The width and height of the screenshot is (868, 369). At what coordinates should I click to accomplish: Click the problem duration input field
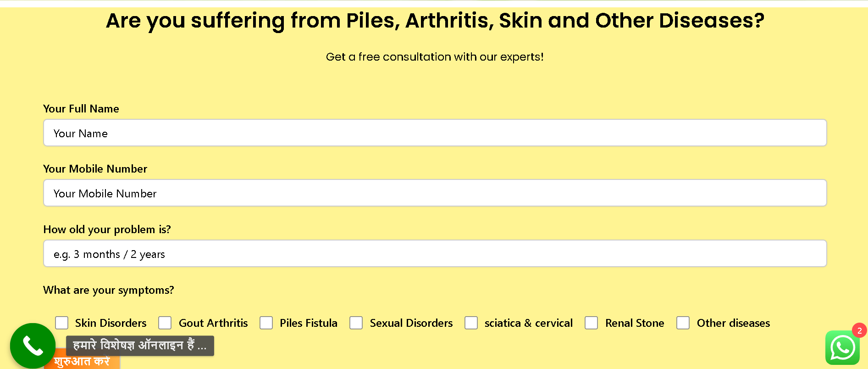point(435,254)
